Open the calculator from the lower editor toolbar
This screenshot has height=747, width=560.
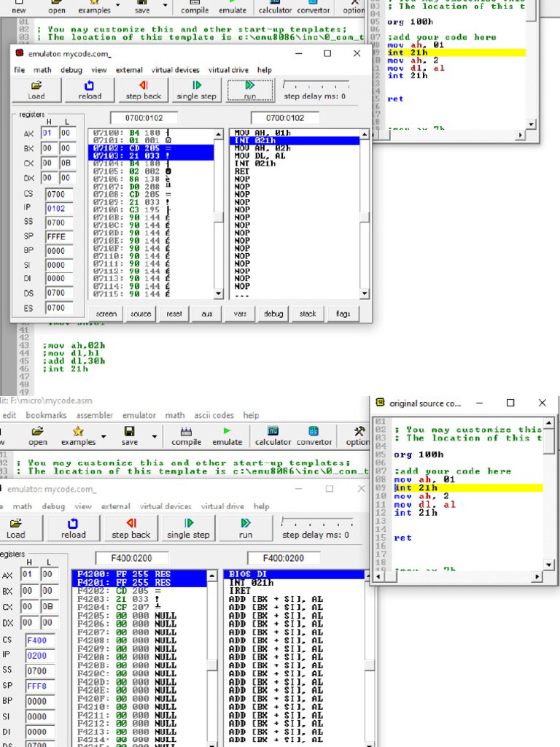coord(273,432)
